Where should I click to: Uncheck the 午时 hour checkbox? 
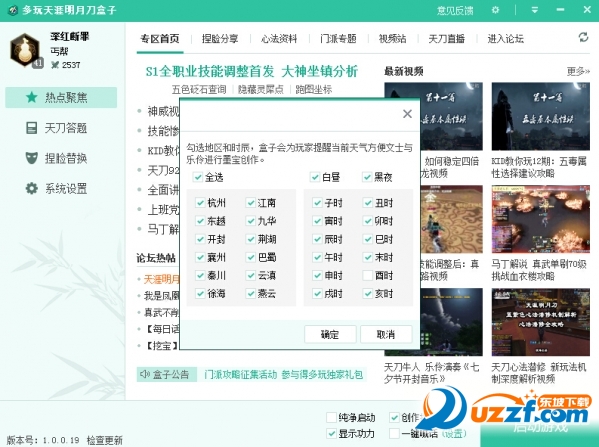(317, 257)
